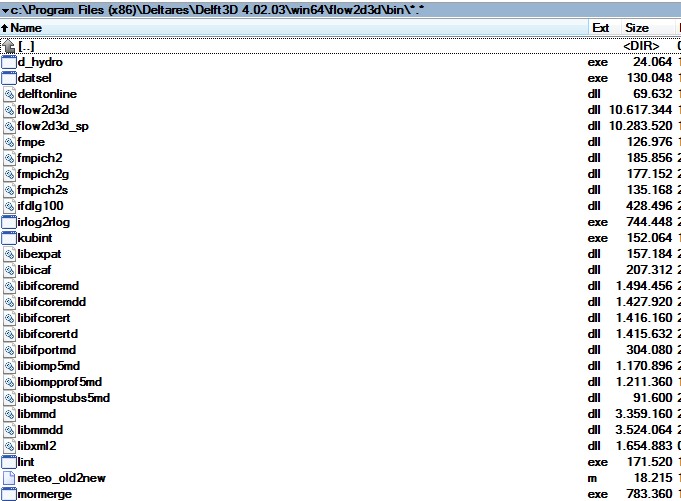Select the lint executable entry
This screenshot has width=681, height=501.
pyautogui.click(x=25, y=462)
